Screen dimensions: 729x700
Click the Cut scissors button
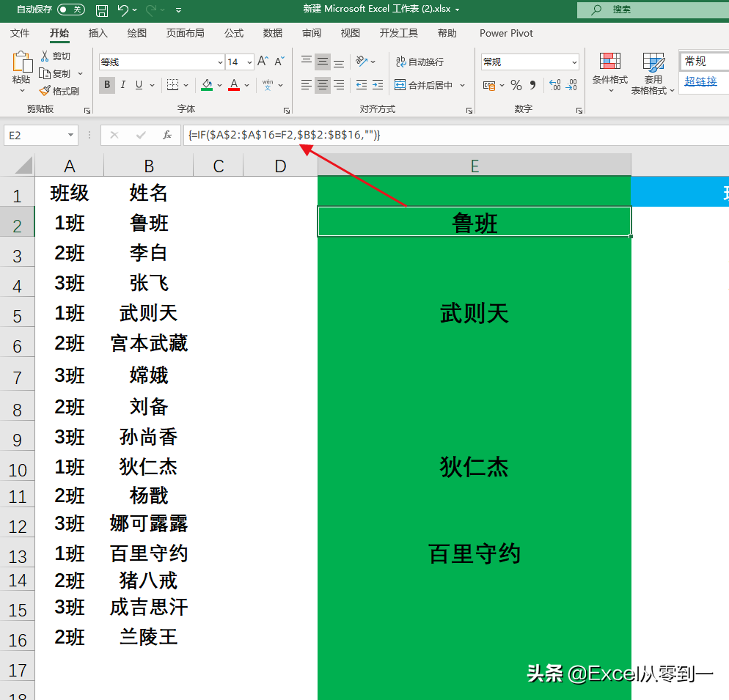pos(55,56)
